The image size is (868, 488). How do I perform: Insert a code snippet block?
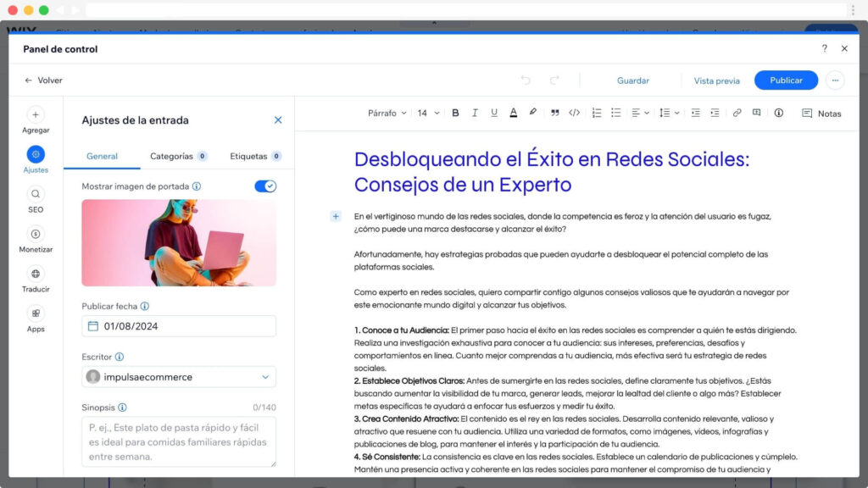point(575,113)
